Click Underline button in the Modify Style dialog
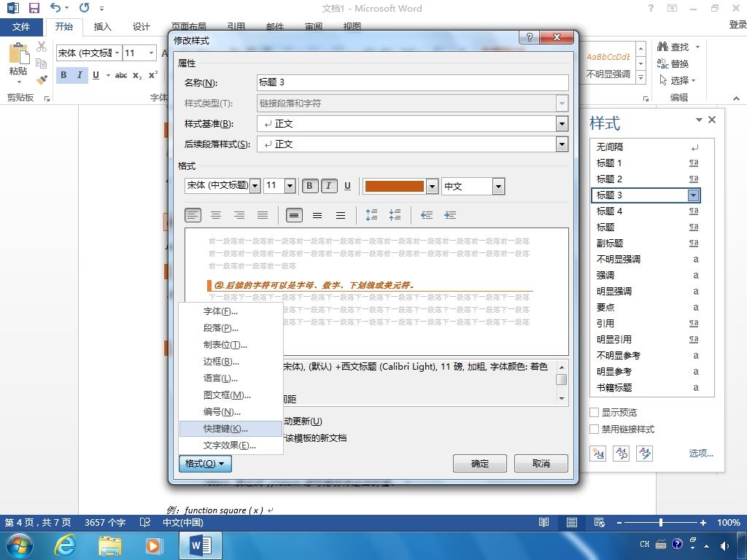This screenshot has height=560, width=747. (347, 186)
